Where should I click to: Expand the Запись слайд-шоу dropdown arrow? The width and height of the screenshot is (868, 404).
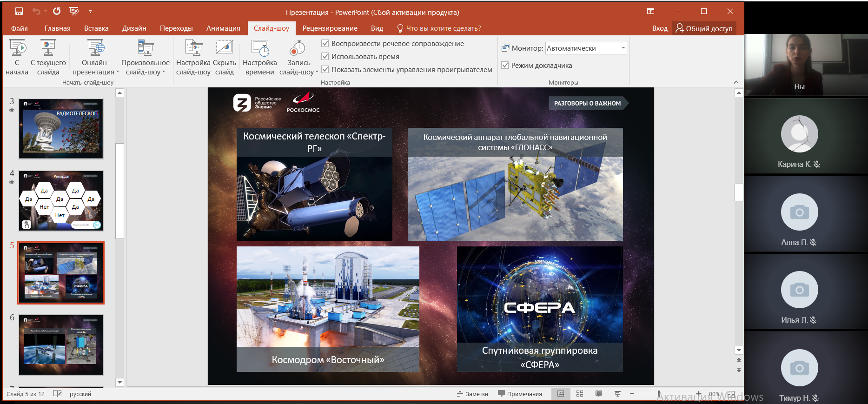pyautogui.click(x=317, y=72)
